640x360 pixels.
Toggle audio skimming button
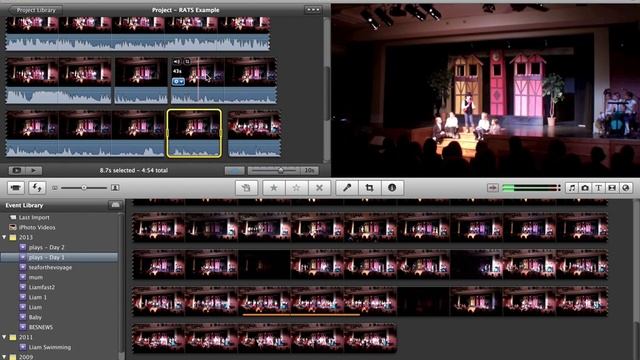point(493,188)
